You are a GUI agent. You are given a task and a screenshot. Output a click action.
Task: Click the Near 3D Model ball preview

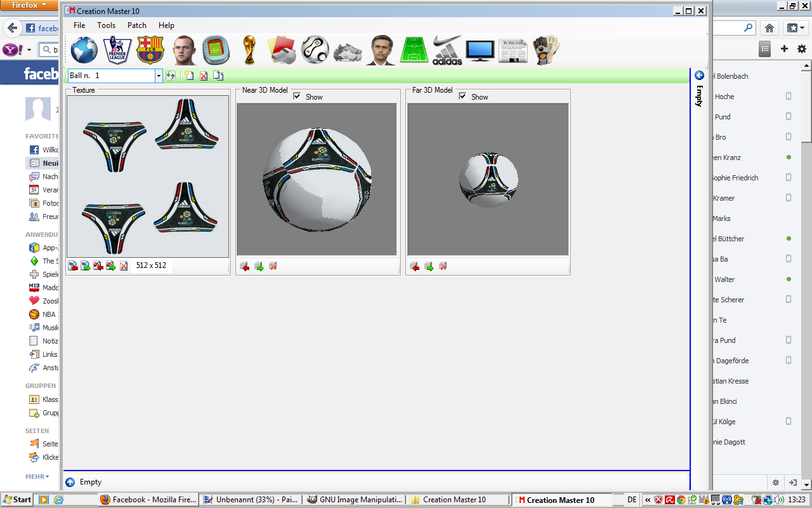(x=317, y=180)
